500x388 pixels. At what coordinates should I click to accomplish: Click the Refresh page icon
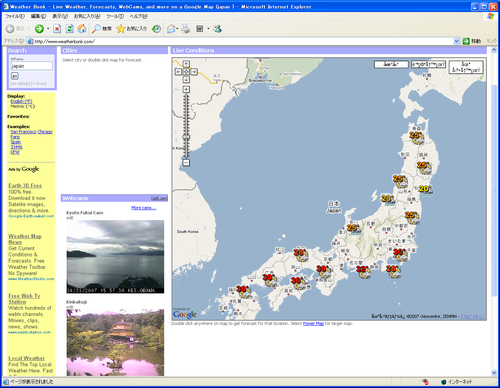pyautogui.click(x=69, y=29)
